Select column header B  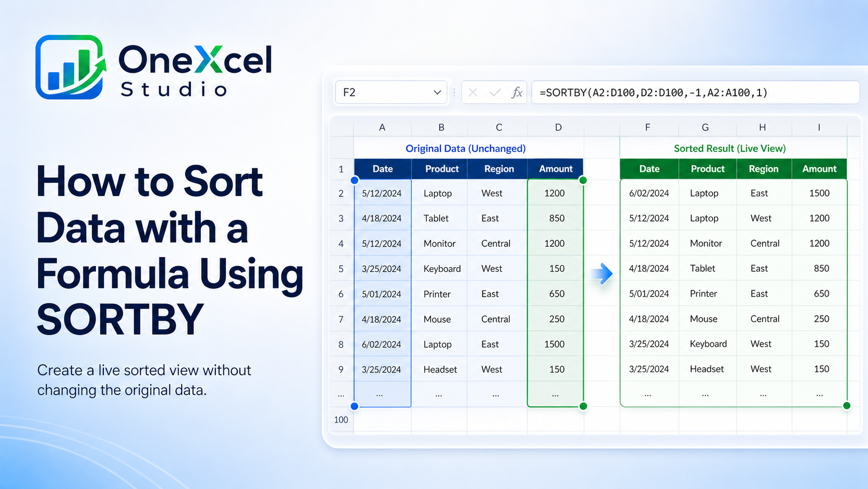click(441, 127)
